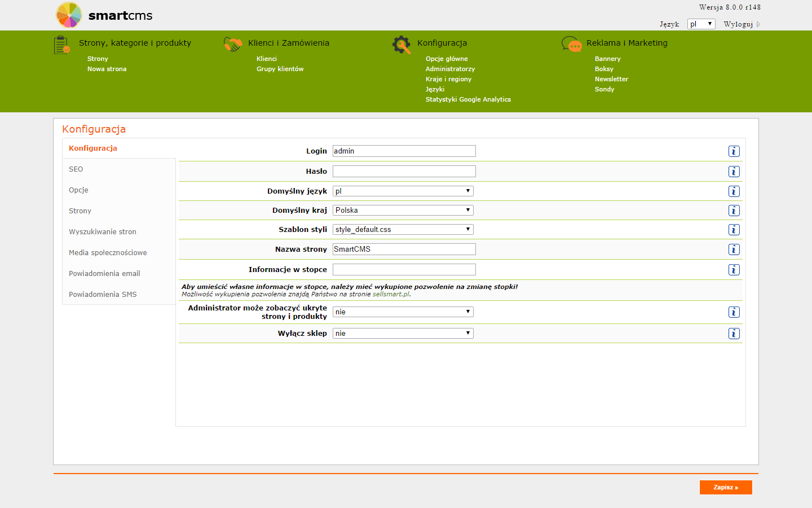Open the Szablon styli dropdown
The image size is (812, 508).
[403, 229]
